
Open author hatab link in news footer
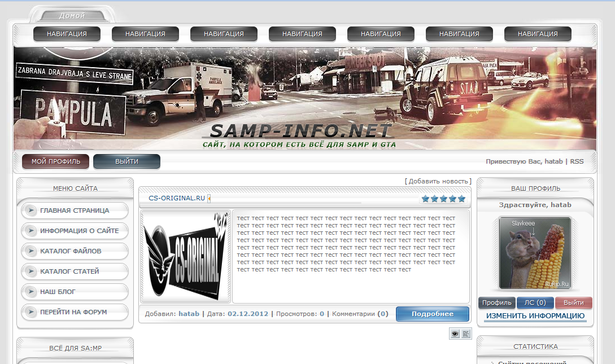pos(189,314)
